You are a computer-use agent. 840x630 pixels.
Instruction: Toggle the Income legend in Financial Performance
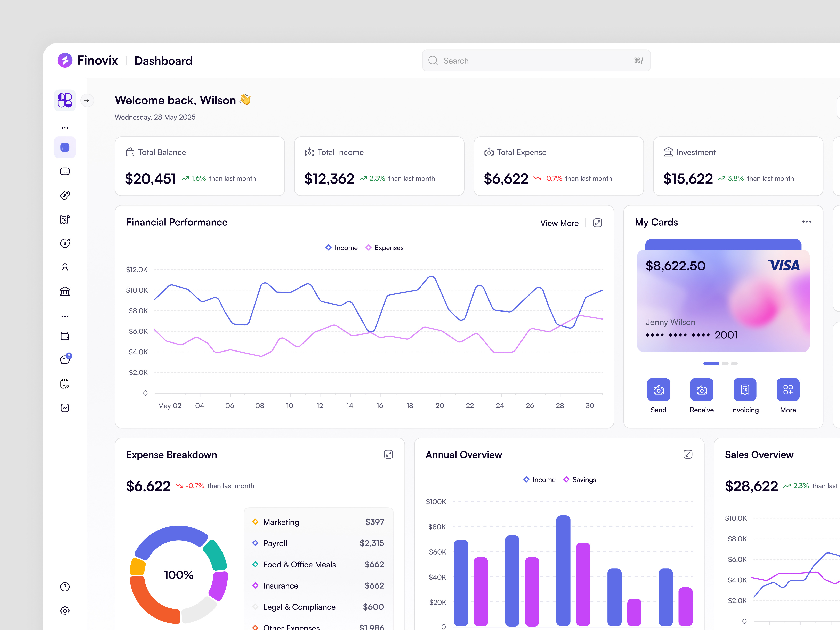pos(341,247)
